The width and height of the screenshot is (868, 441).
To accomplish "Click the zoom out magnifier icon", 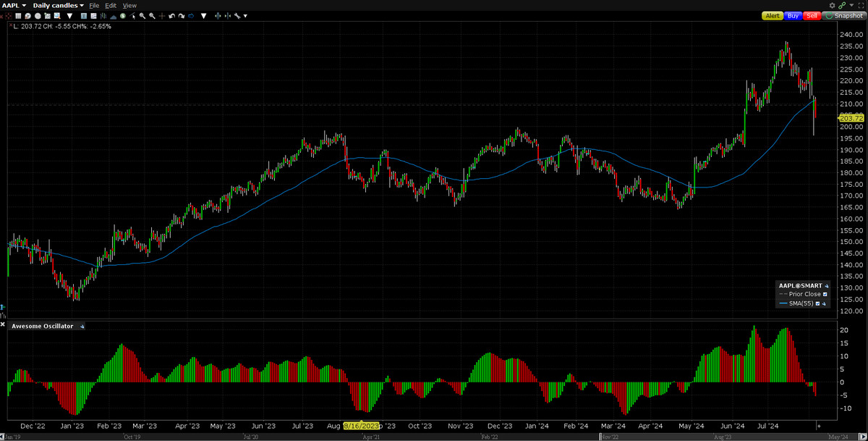I will (153, 15).
